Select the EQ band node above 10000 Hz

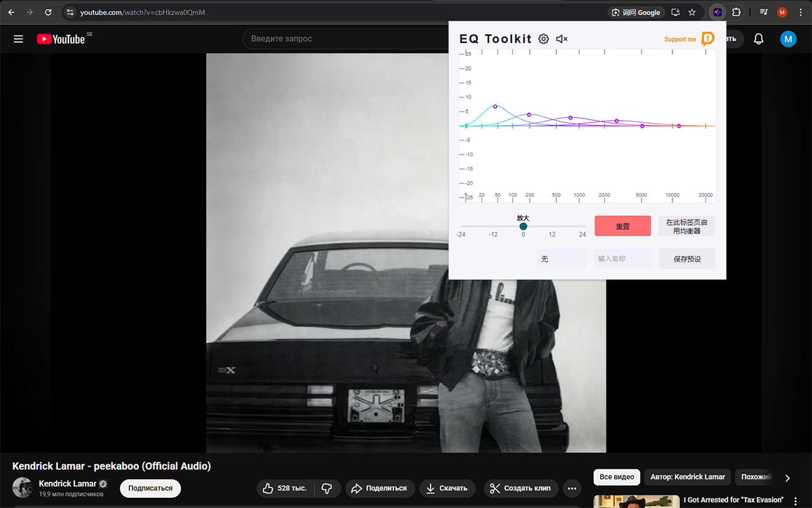tap(679, 126)
